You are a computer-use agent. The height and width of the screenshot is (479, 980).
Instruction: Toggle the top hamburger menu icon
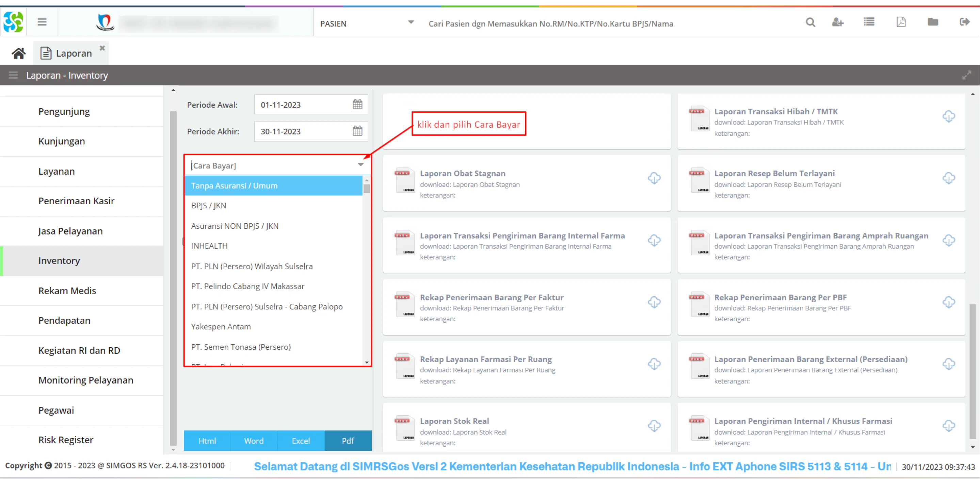42,22
